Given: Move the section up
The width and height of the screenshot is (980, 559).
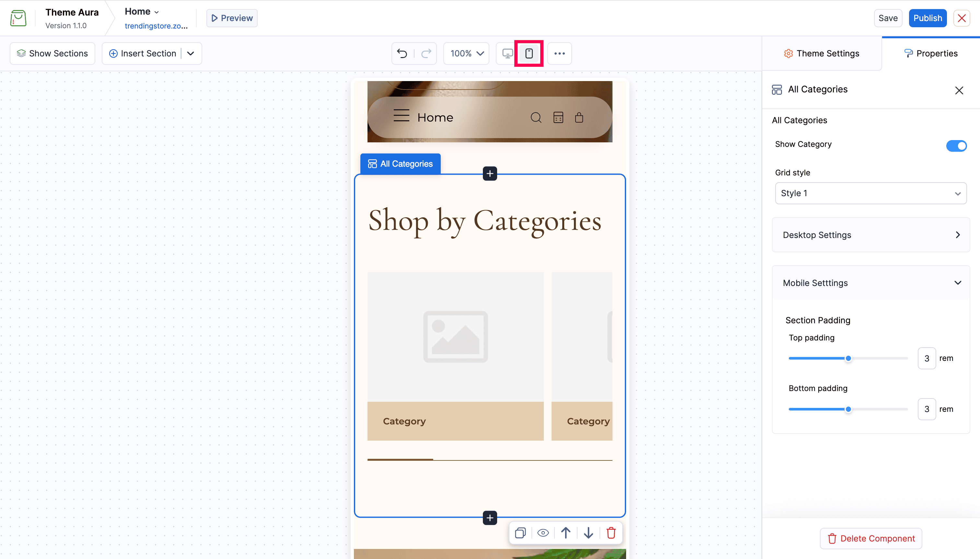Looking at the screenshot, I should (x=566, y=533).
